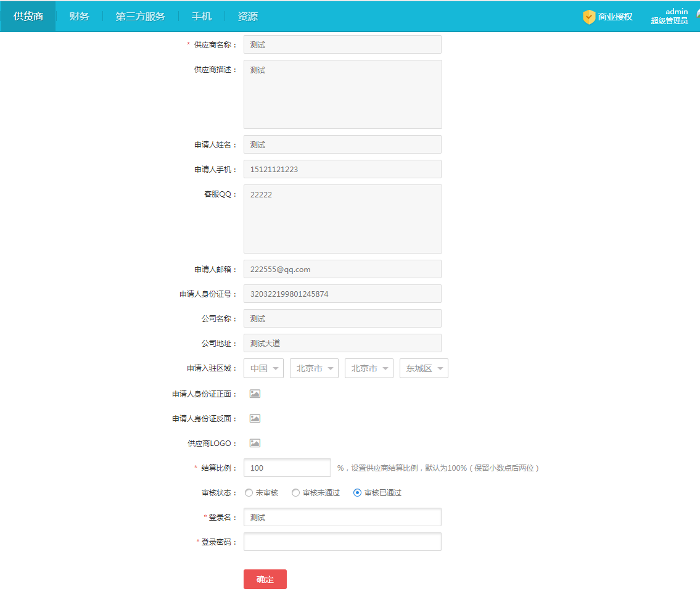Focus the 结算比例 input showing 100

pyautogui.click(x=287, y=468)
